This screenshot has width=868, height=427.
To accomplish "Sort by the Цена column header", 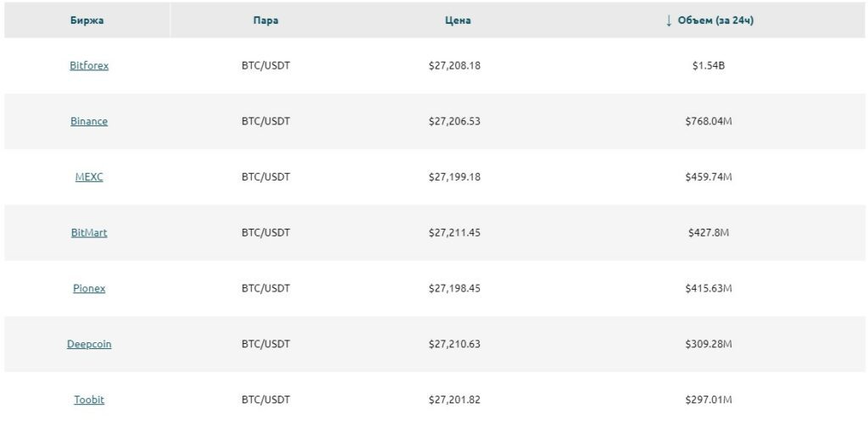I will coord(458,20).
